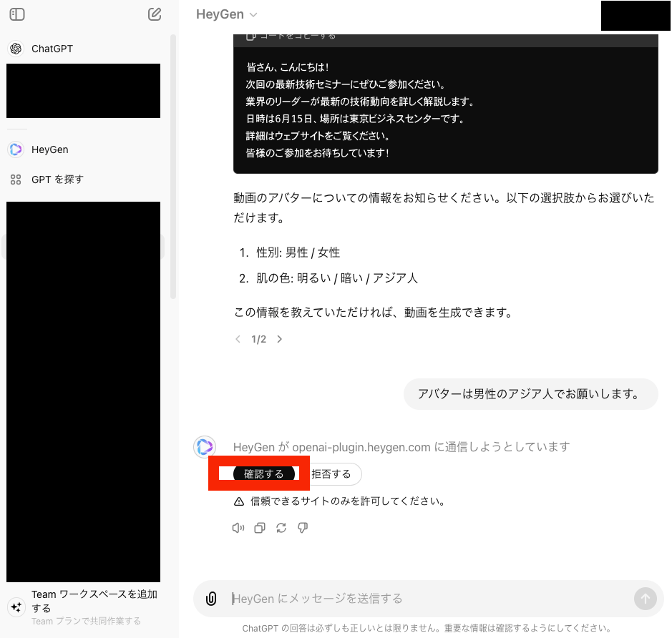Click the code line 日時は6月15日、場所は東京ビジネスセンターです。
This screenshot has height=638, width=672.
pos(355,119)
